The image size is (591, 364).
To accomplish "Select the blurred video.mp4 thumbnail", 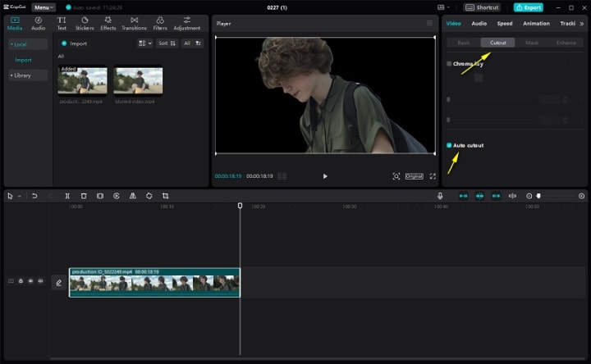I will [x=138, y=81].
